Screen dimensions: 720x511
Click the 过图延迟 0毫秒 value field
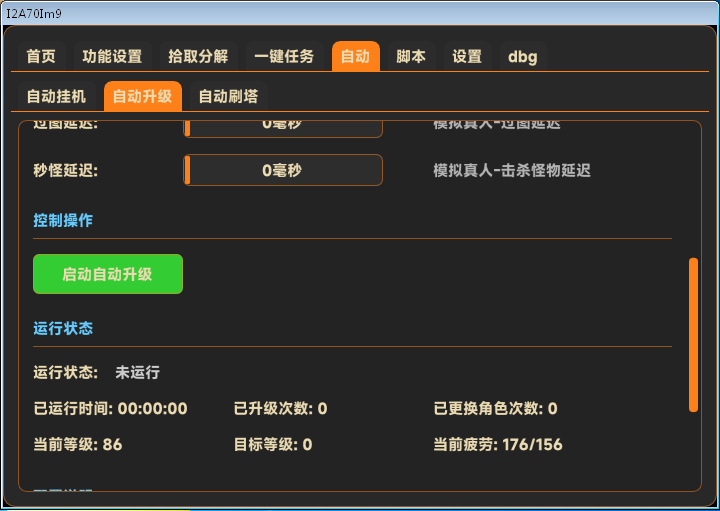click(x=283, y=127)
